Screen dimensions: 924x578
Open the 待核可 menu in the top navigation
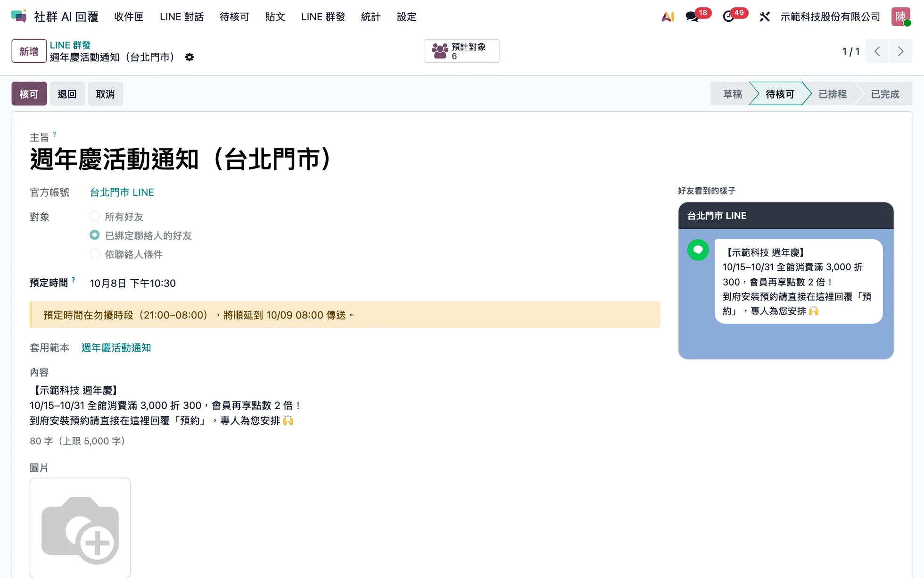click(234, 17)
